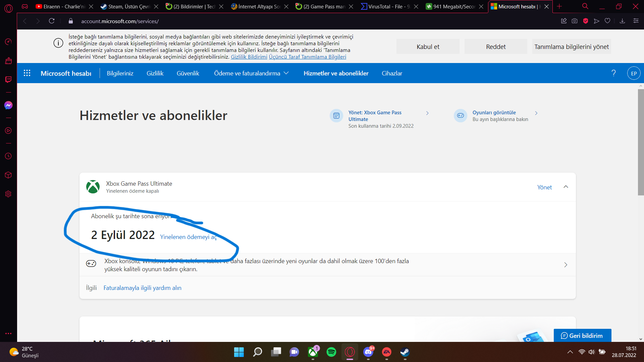
Task: Open EP account profile avatar
Action: 634,73
